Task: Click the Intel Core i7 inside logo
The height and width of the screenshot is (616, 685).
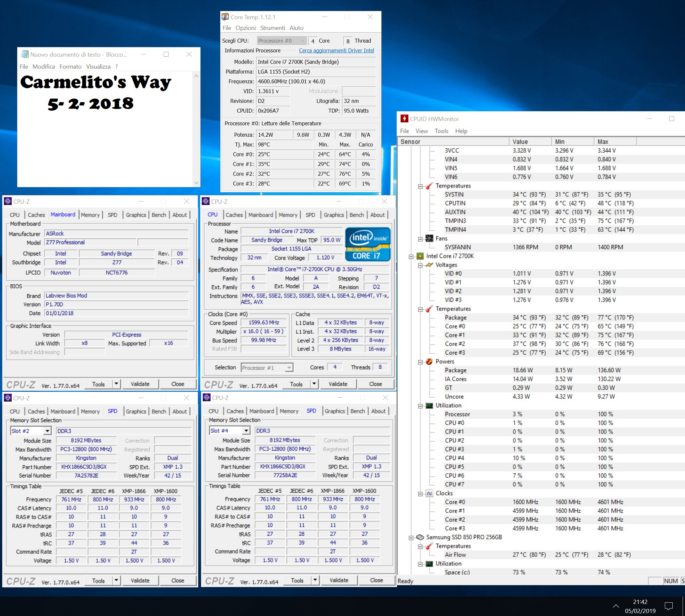Action: click(x=367, y=244)
